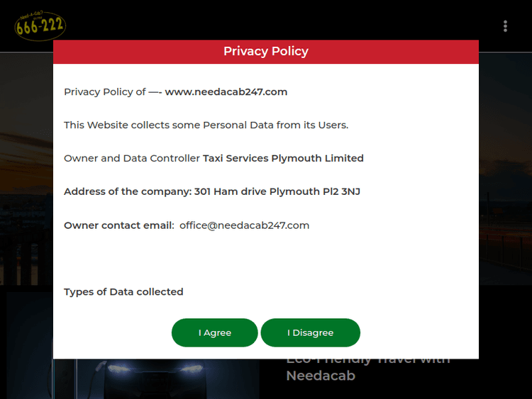
Task: Click the 'Types of Data collected' heading
Action: (123, 291)
